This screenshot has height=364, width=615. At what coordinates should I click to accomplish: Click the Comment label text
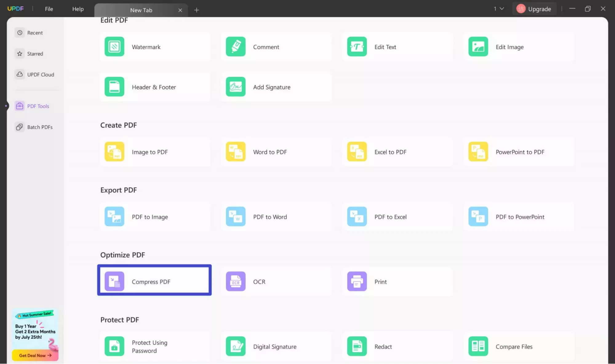(x=266, y=47)
